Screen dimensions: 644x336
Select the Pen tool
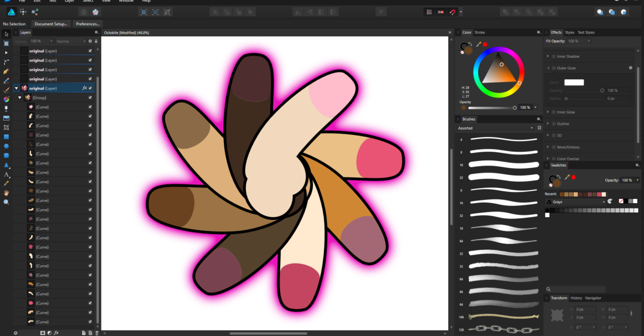click(x=6, y=70)
